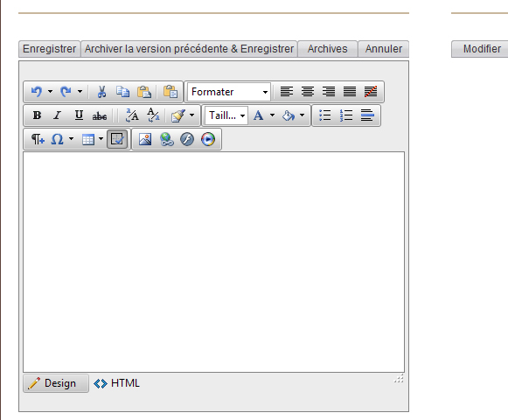Screen dimensions: 508x420
Task: Open the table options dropdown arrow
Action: pos(101,139)
